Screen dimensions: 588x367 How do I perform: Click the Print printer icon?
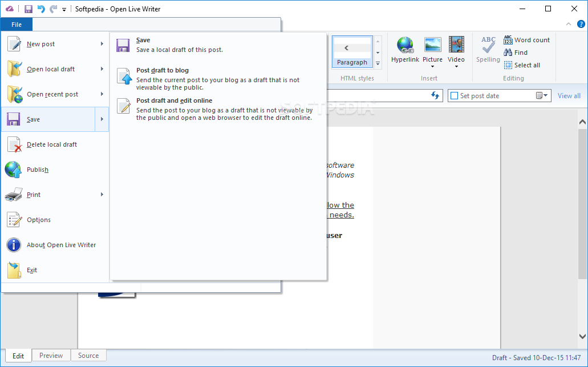14,195
